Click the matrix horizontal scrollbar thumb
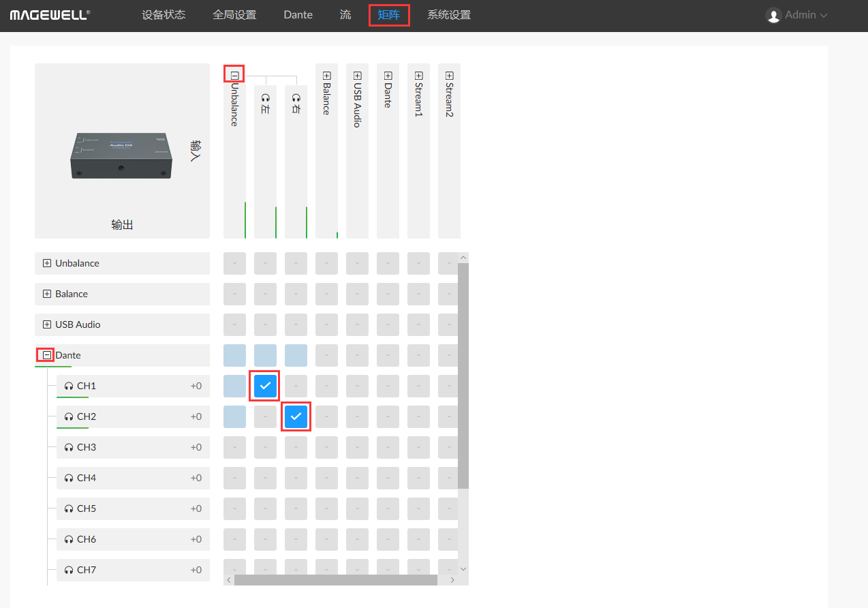 point(336,580)
